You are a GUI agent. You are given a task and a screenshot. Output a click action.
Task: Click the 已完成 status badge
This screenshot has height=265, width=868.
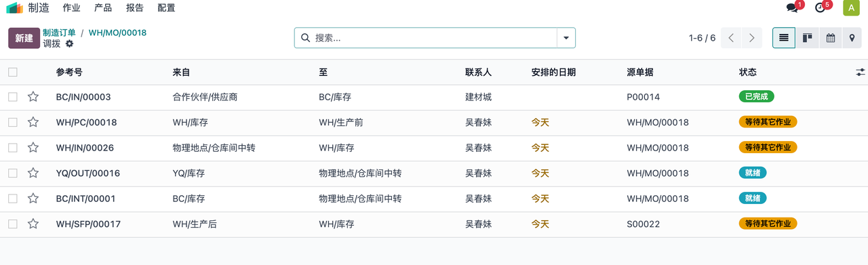756,97
